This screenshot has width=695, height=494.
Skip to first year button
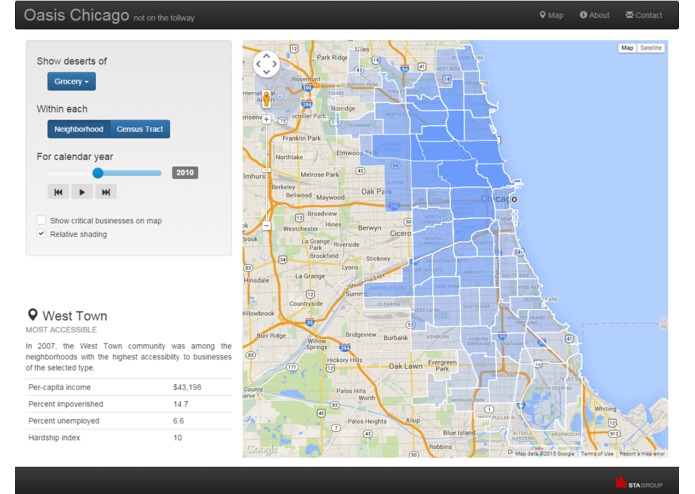(58, 192)
